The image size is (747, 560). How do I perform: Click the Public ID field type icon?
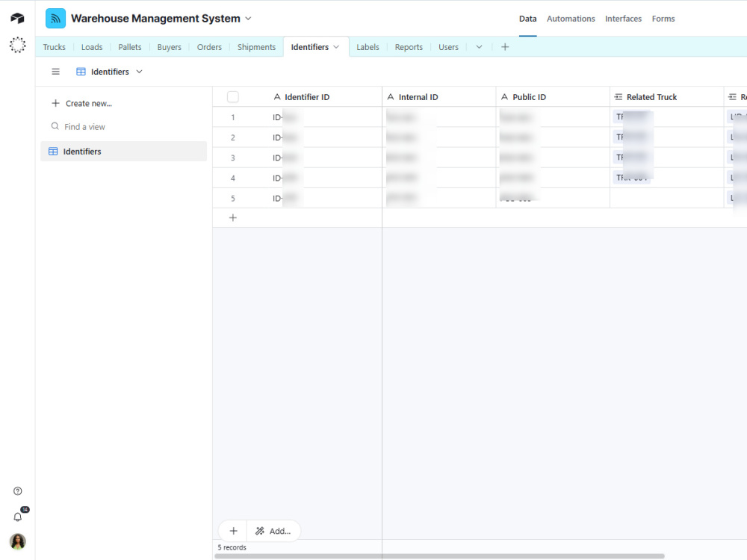504,96
